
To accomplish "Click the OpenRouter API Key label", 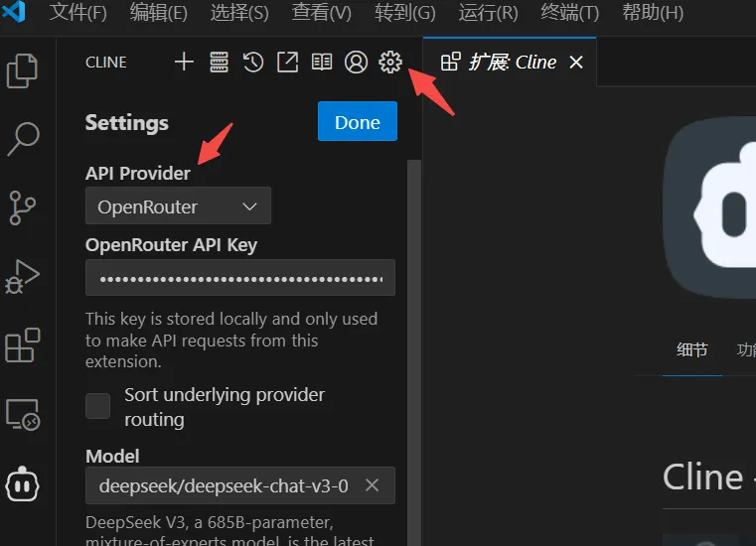I will pos(171,245).
